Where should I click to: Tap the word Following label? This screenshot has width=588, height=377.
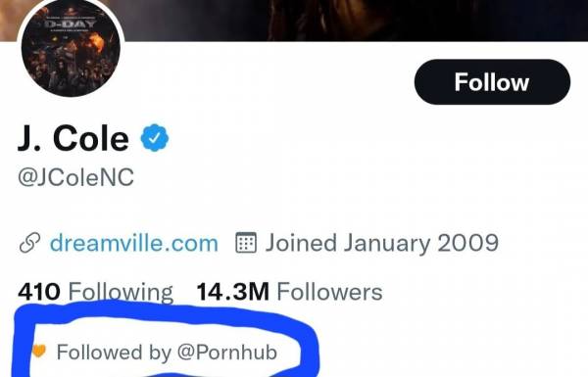point(121,293)
